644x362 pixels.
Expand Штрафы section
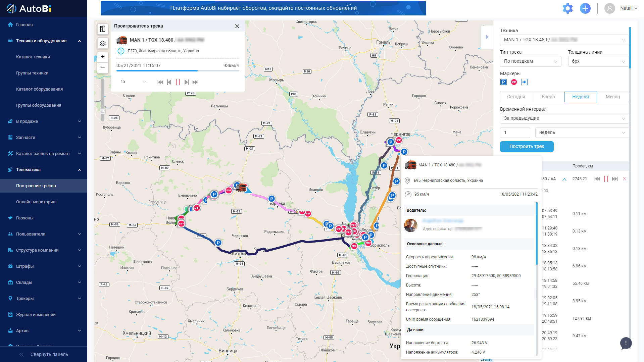[44, 266]
